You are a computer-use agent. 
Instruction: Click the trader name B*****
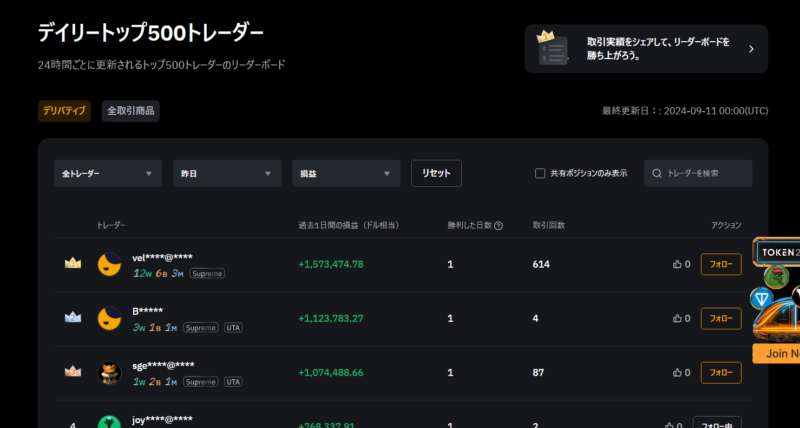(x=147, y=311)
